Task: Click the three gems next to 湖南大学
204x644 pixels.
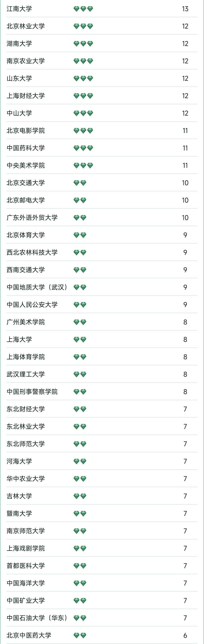Action: coord(83,44)
